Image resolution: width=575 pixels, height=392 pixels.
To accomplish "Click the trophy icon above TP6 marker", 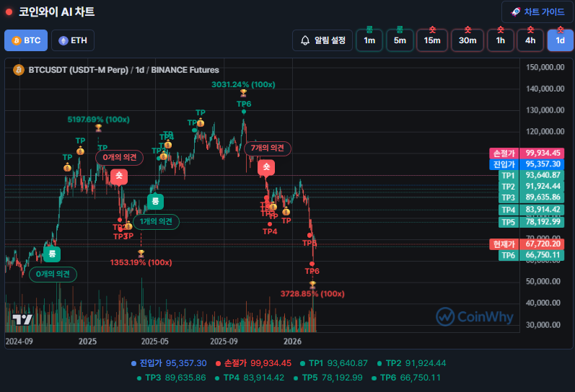I will [244, 94].
